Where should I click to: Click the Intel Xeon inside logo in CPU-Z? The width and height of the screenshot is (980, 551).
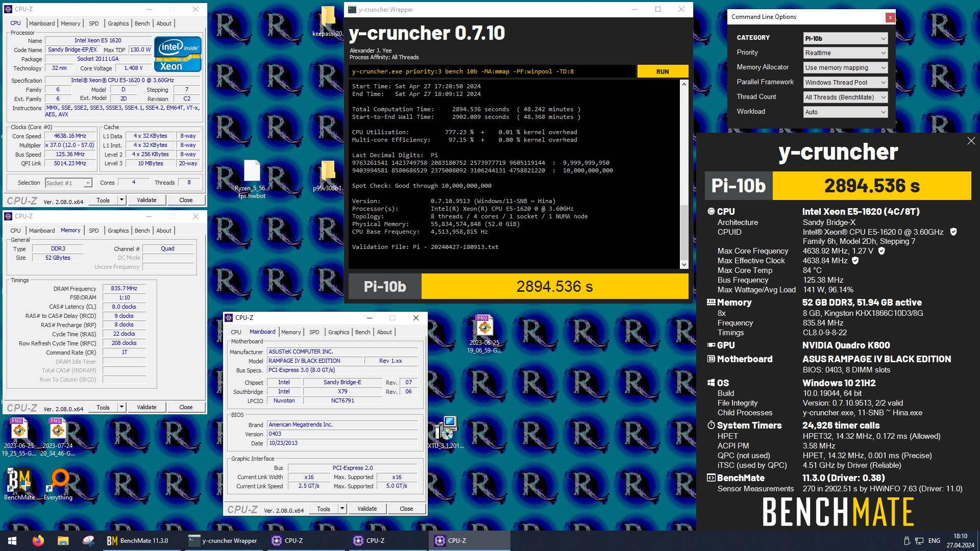tap(178, 54)
